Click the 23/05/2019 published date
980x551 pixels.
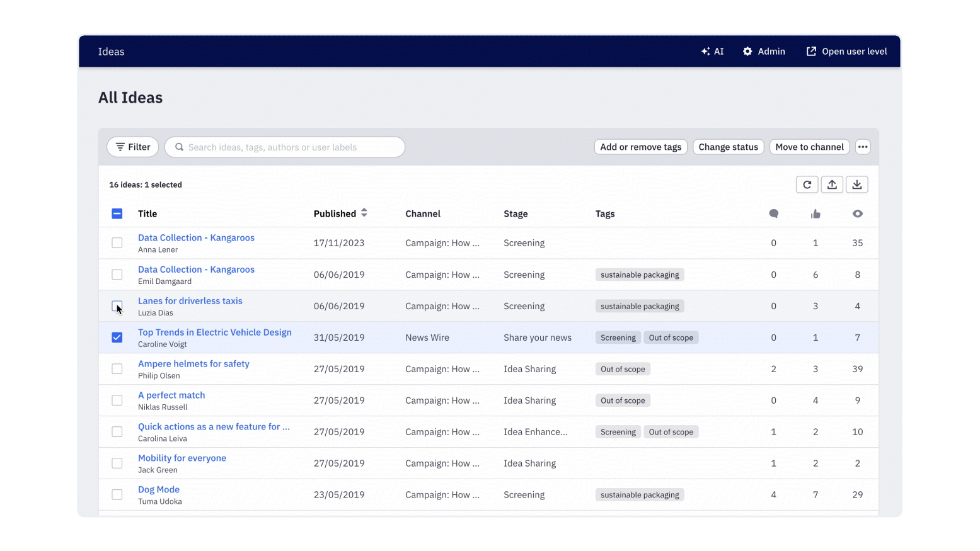339,495
